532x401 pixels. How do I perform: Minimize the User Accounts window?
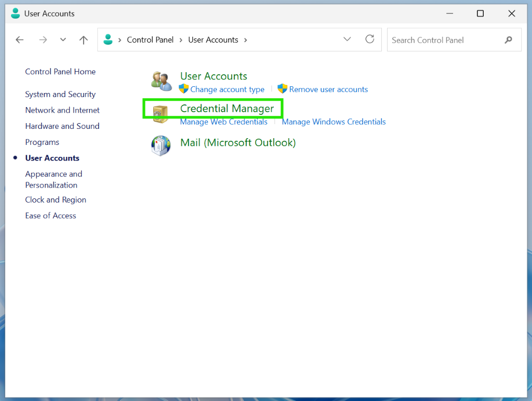point(449,14)
